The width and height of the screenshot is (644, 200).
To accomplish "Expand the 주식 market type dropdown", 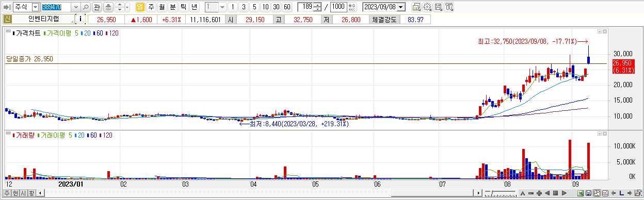I will 35,7.
